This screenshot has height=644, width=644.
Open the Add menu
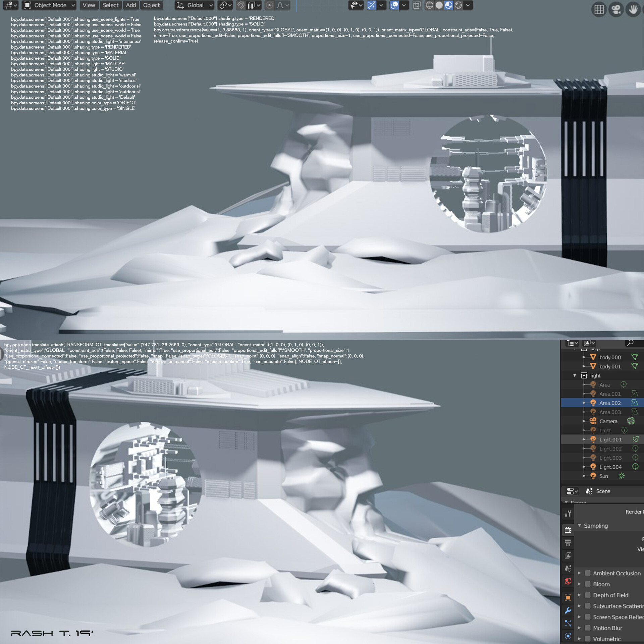point(131,5)
